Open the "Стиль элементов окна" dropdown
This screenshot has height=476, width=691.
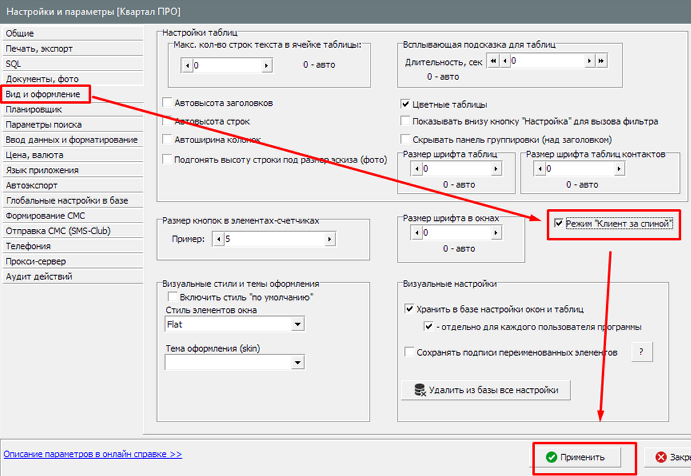pyautogui.click(x=297, y=324)
